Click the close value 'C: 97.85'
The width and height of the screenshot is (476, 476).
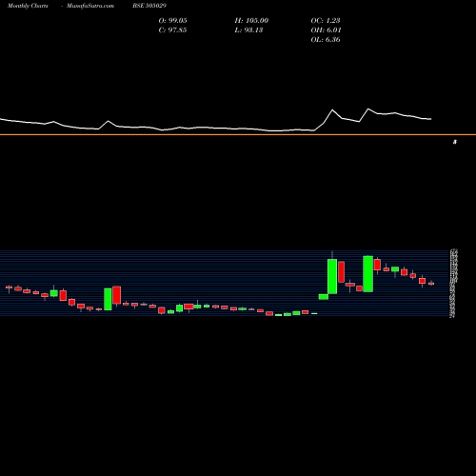click(x=172, y=30)
